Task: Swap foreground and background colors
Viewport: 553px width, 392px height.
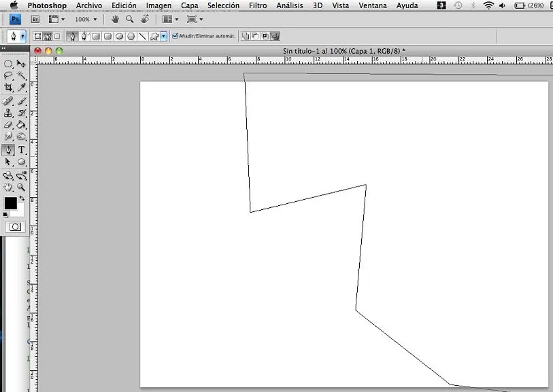Action: (22, 198)
